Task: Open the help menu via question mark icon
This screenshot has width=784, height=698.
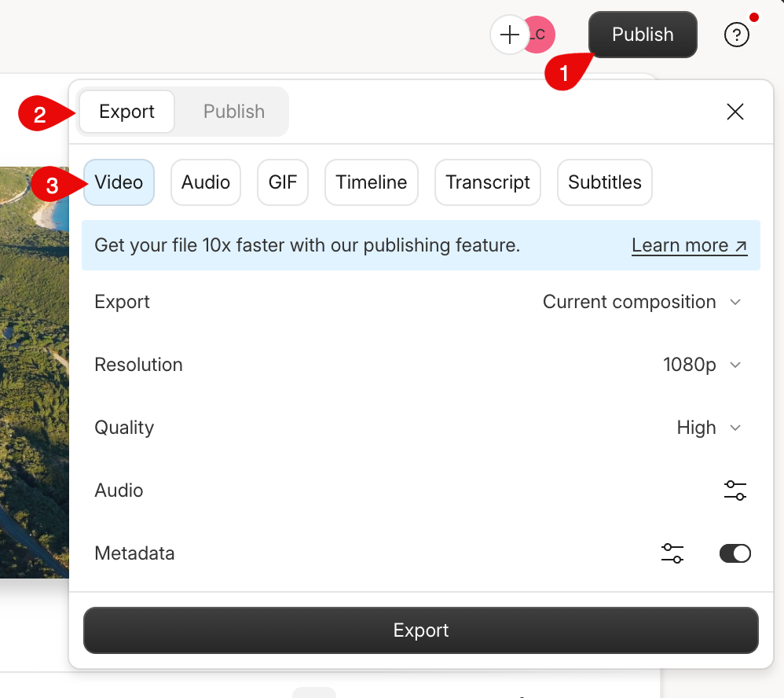Action: coord(736,35)
